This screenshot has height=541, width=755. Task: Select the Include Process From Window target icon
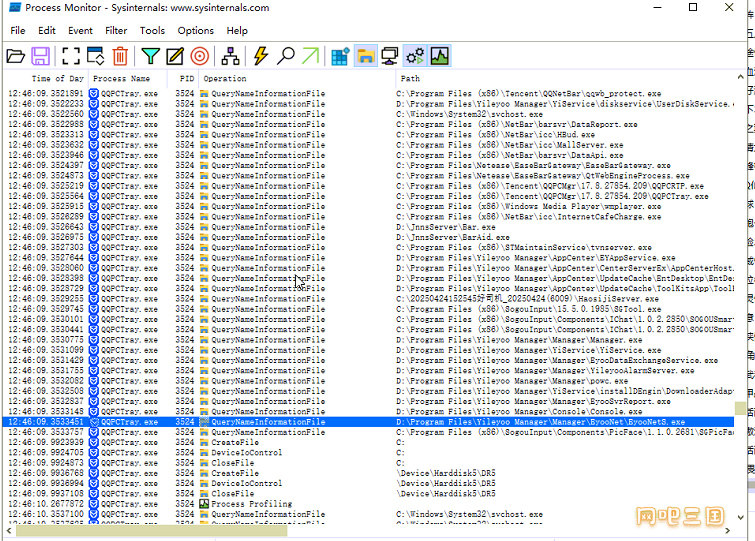tap(199, 56)
